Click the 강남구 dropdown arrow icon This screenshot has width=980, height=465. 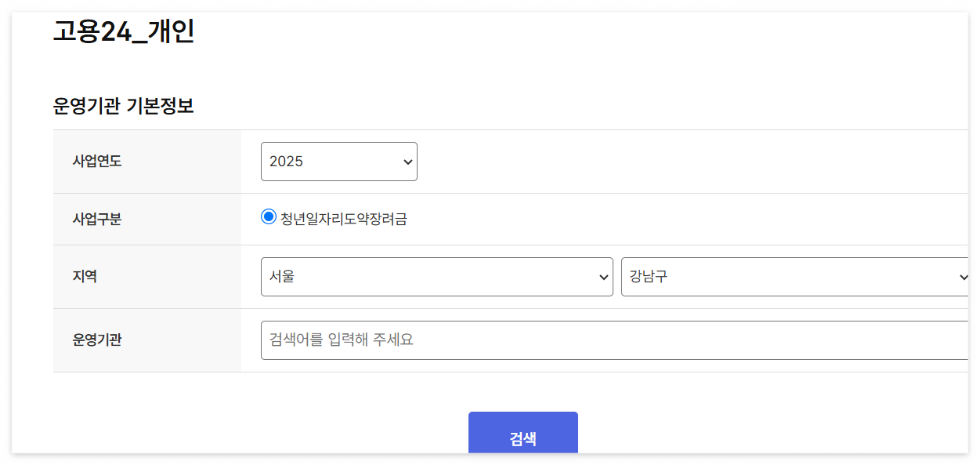click(x=965, y=277)
